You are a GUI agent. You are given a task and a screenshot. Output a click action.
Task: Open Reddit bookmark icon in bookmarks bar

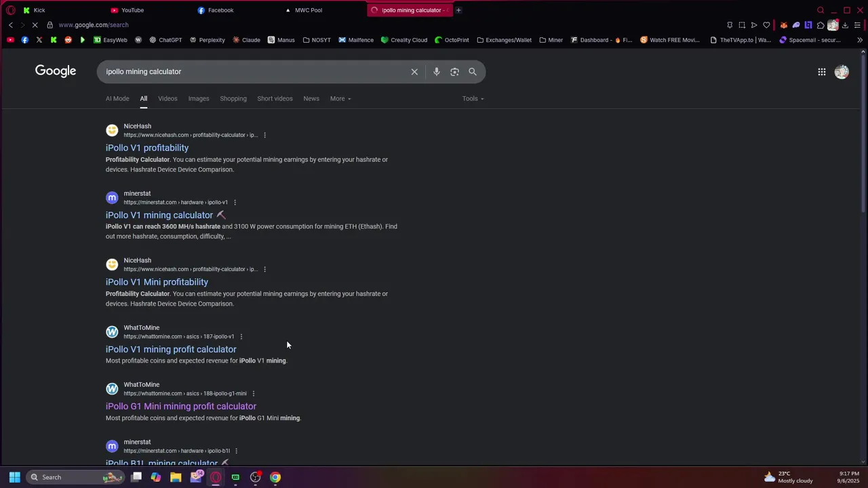point(68,40)
